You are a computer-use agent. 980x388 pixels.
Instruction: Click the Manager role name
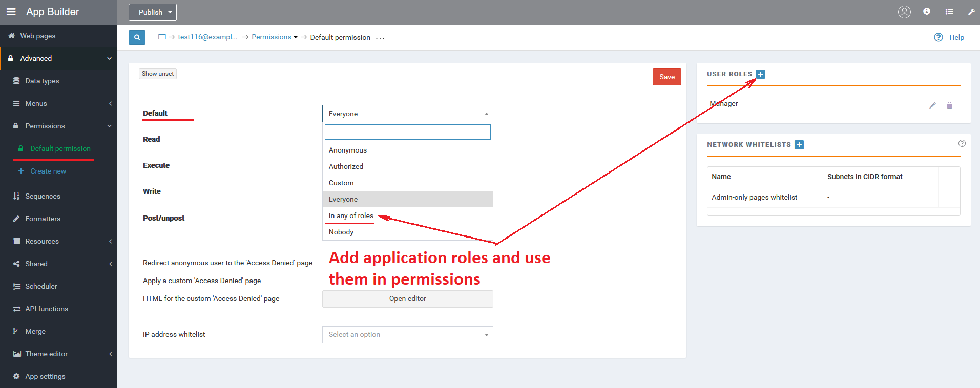click(x=723, y=103)
